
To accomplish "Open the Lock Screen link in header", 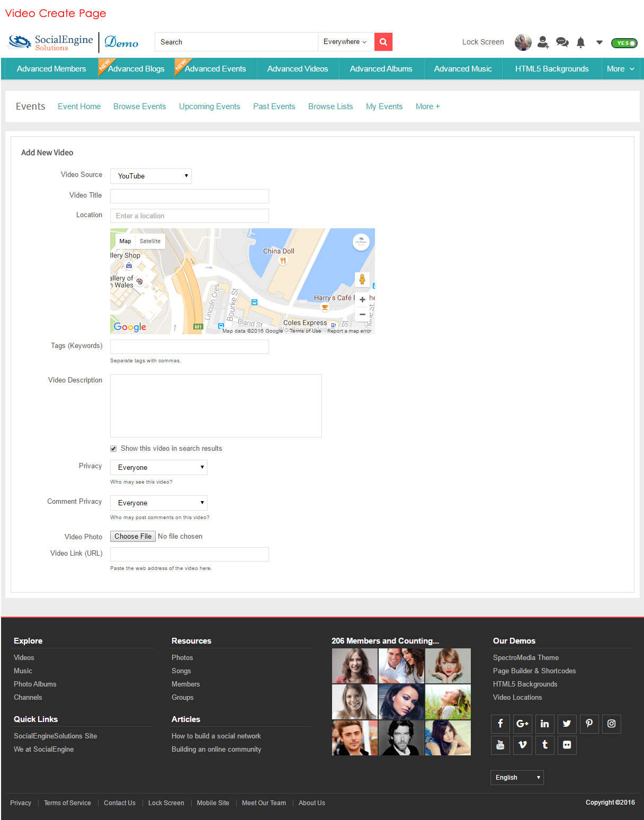I will point(482,42).
